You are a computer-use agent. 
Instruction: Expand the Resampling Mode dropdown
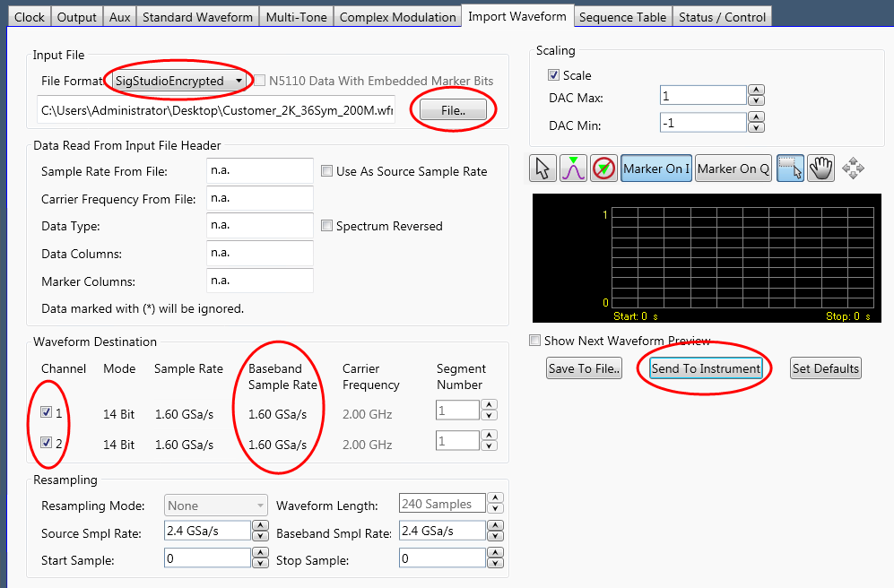pos(215,506)
